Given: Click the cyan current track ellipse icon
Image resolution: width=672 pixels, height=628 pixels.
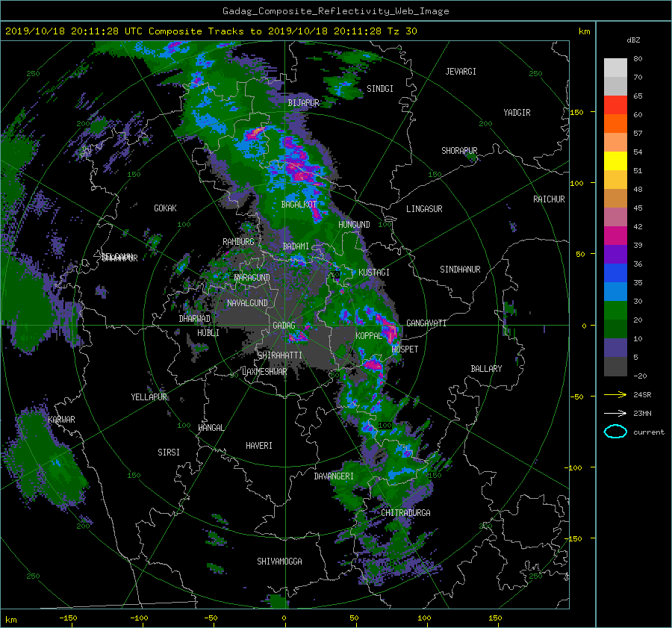Looking at the screenshot, I should [x=615, y=432].
